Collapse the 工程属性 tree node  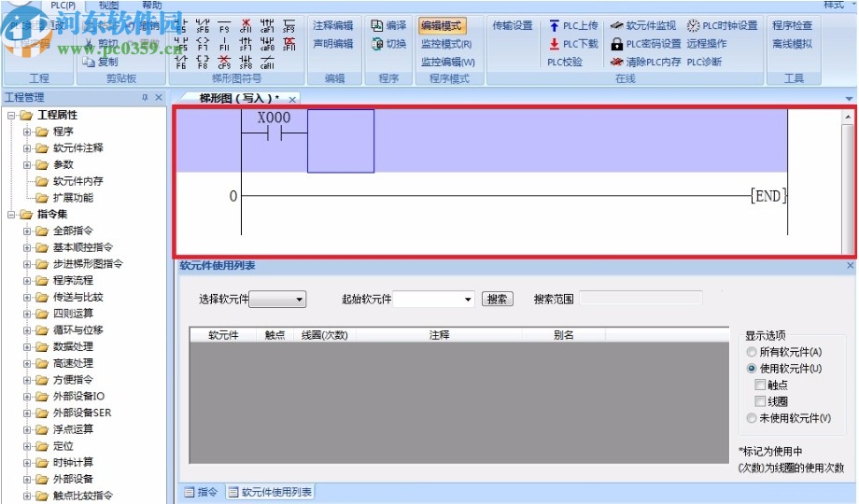(11, 115)
